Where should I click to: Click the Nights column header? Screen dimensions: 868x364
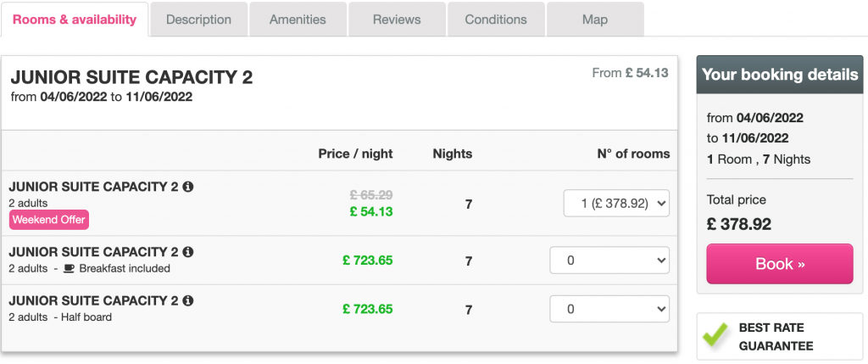453,154
